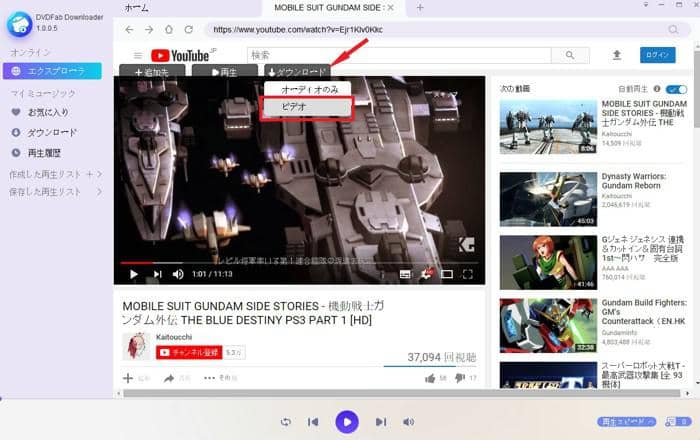Like the video with thumbs up
Viewport: 700px width, 440px height.
coord(430,378)
